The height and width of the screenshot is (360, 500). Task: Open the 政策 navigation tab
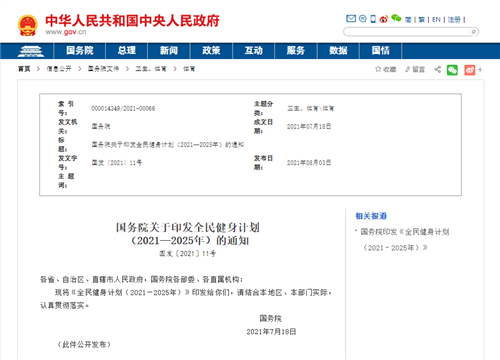[x=211, y=51]
